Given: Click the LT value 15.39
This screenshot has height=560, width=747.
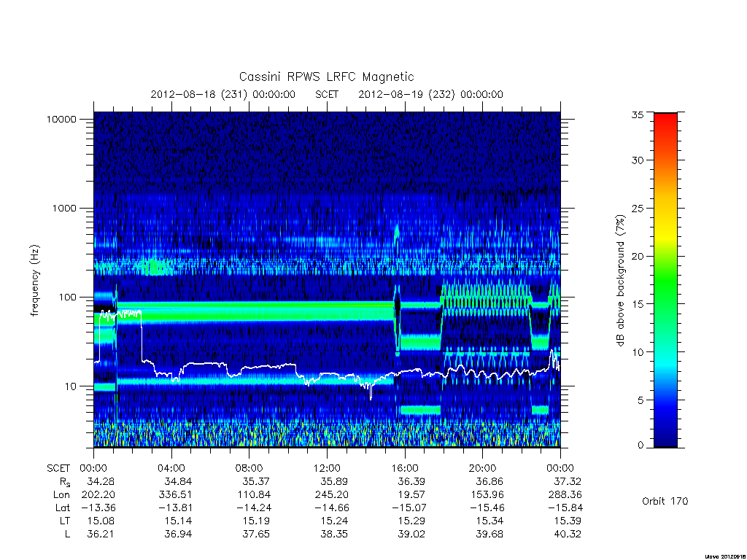Looking at the screenshot, I should coord(568,521).
